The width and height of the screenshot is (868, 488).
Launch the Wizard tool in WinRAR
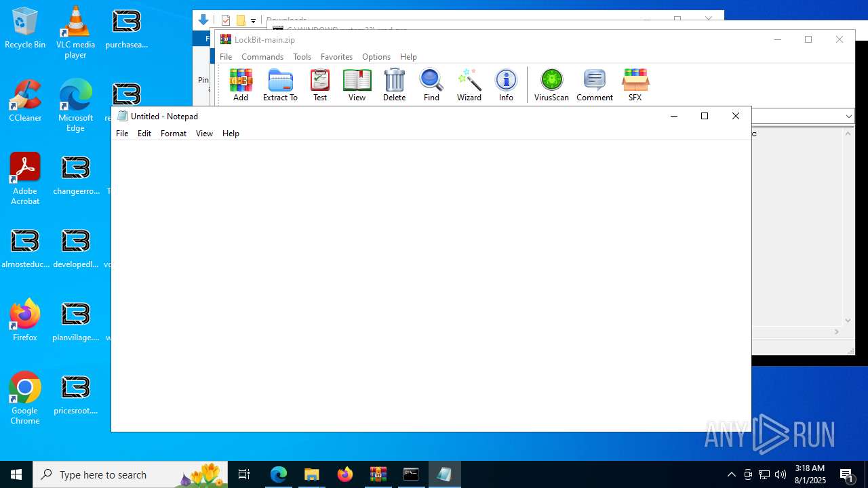point(469,85)
